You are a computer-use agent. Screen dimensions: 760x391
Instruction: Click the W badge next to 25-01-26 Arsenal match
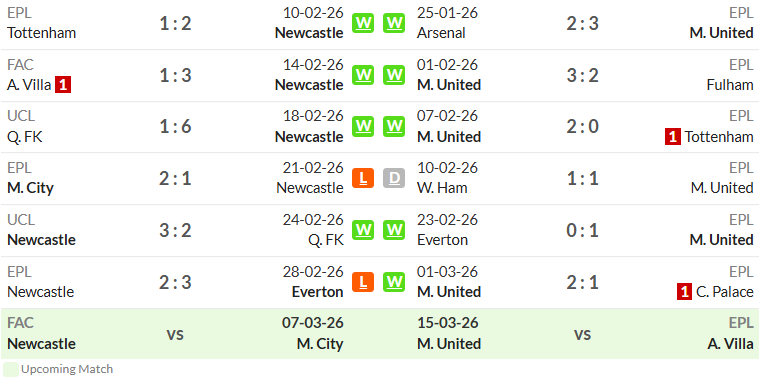394,23
